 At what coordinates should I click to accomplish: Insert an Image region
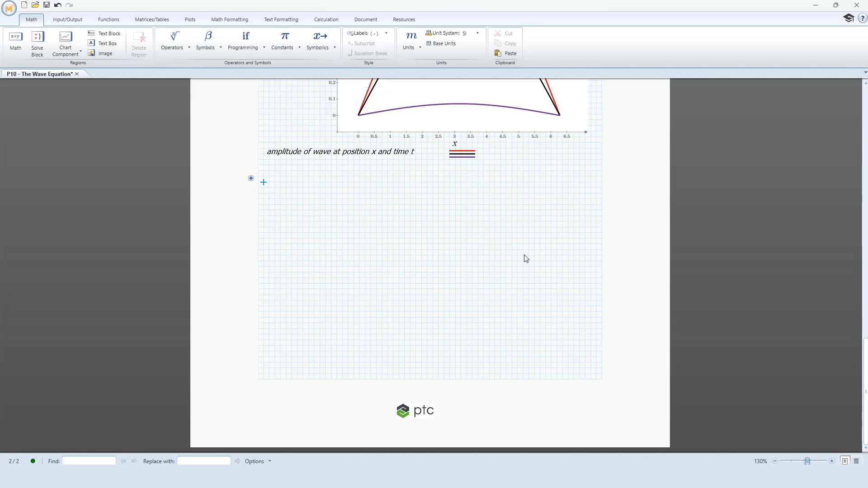(x=100, y=53)
